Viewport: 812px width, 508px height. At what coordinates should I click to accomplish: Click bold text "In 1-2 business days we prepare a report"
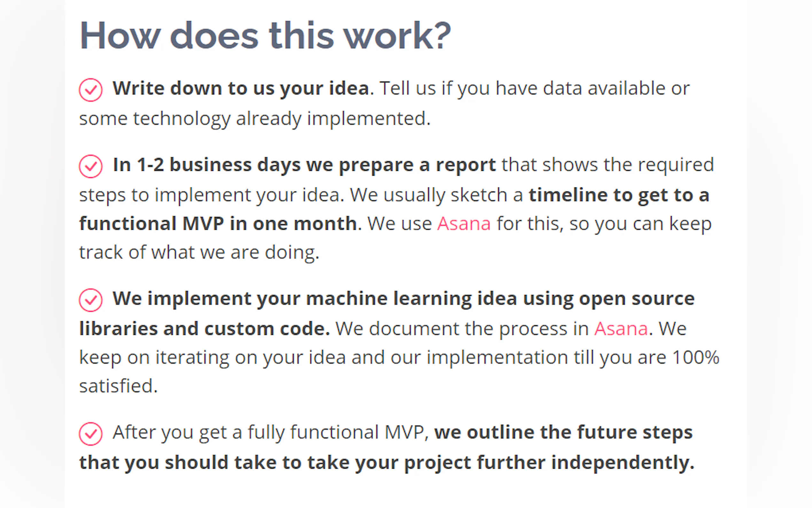[x=304, y=165]
